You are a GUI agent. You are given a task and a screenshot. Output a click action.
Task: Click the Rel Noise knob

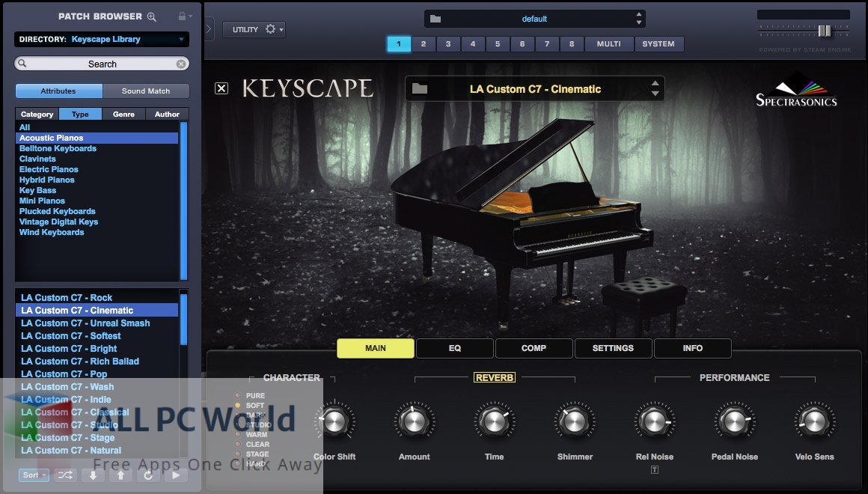pos(654,421)
